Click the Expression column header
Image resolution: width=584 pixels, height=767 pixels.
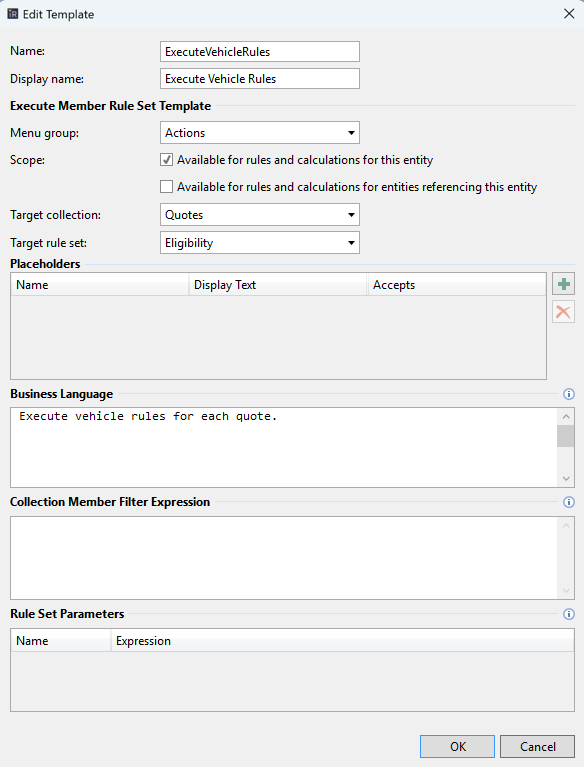coord(342,641)
